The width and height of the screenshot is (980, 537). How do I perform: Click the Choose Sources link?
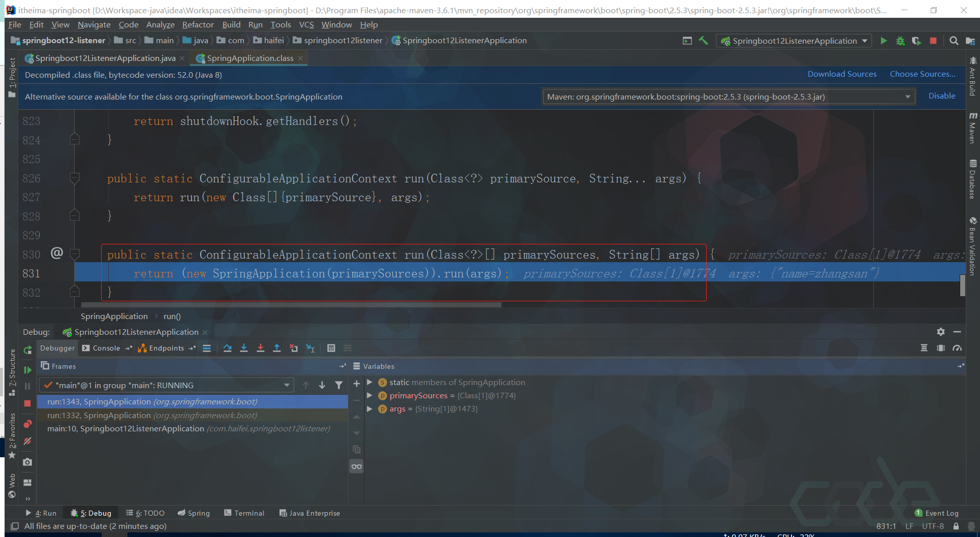pos(923,74)
